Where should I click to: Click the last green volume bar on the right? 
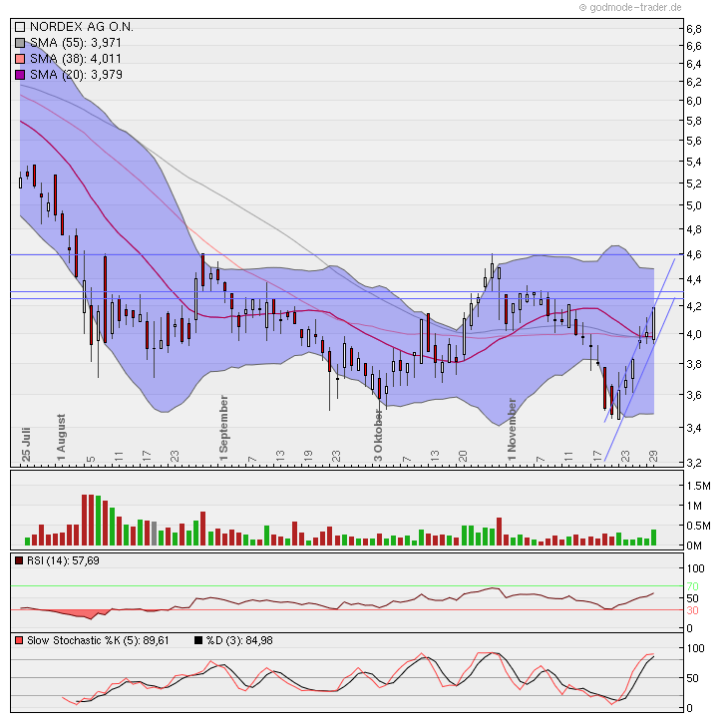654,538
